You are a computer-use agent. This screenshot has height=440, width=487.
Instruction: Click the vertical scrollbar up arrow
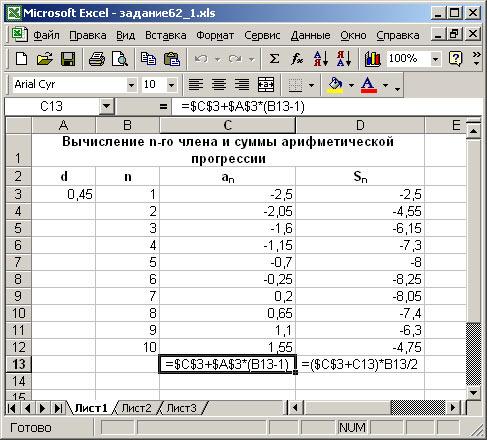pyautogui.click(x=473, y=130)
